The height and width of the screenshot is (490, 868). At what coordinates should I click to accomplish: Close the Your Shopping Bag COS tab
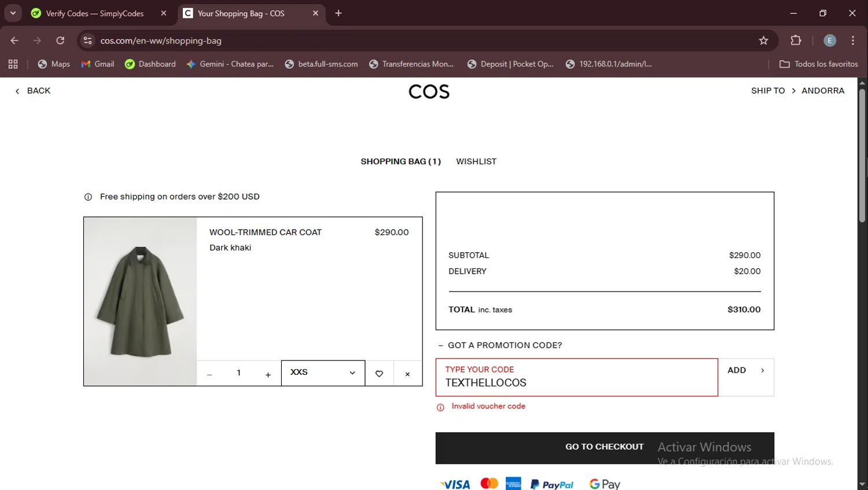(x=315, y=13)
